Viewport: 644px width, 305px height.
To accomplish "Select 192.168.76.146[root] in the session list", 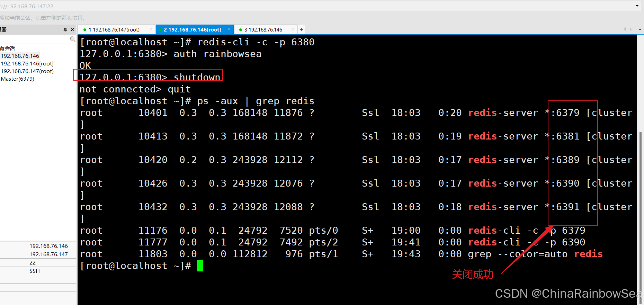I will [27, 63].
